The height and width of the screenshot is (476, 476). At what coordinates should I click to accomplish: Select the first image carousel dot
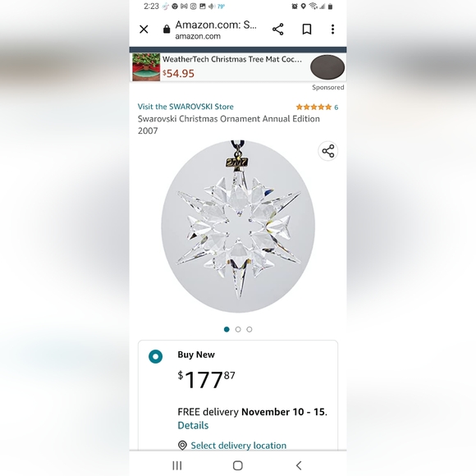pos(227,329)
